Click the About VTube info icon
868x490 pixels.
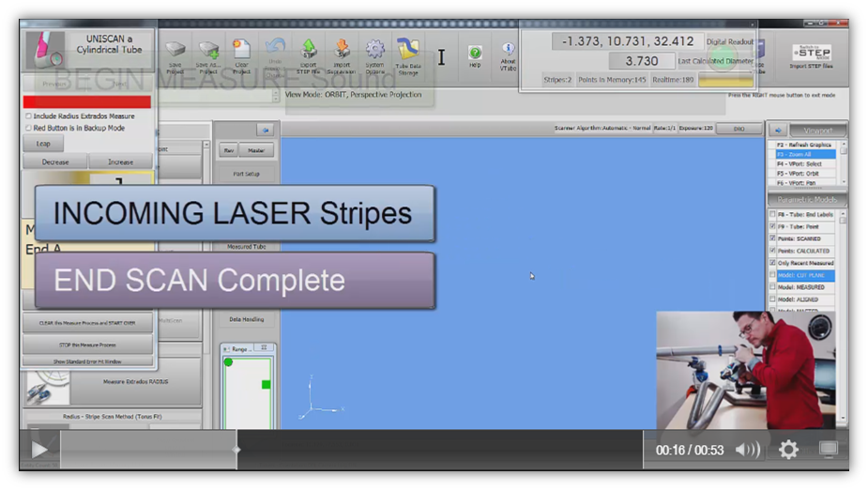coord(508,54)
